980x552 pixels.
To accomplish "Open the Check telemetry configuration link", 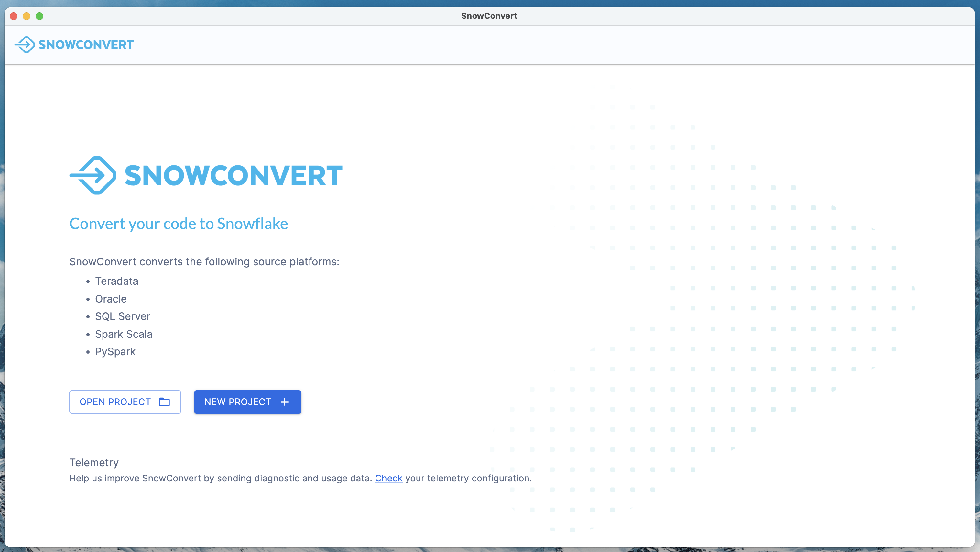I will click(388, 479).
